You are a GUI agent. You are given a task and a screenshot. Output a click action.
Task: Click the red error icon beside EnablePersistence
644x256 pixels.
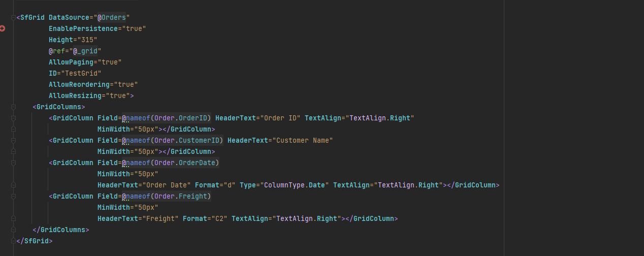pyautogui.click(x=3, y=28)
